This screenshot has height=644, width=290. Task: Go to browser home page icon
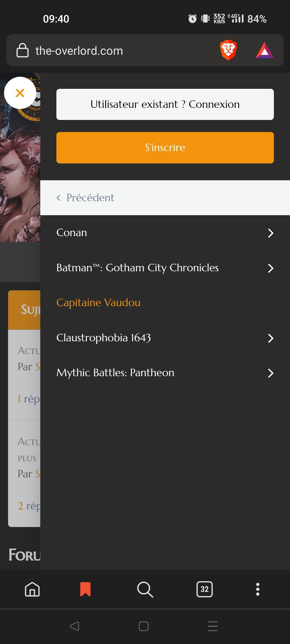pos(32,589)
